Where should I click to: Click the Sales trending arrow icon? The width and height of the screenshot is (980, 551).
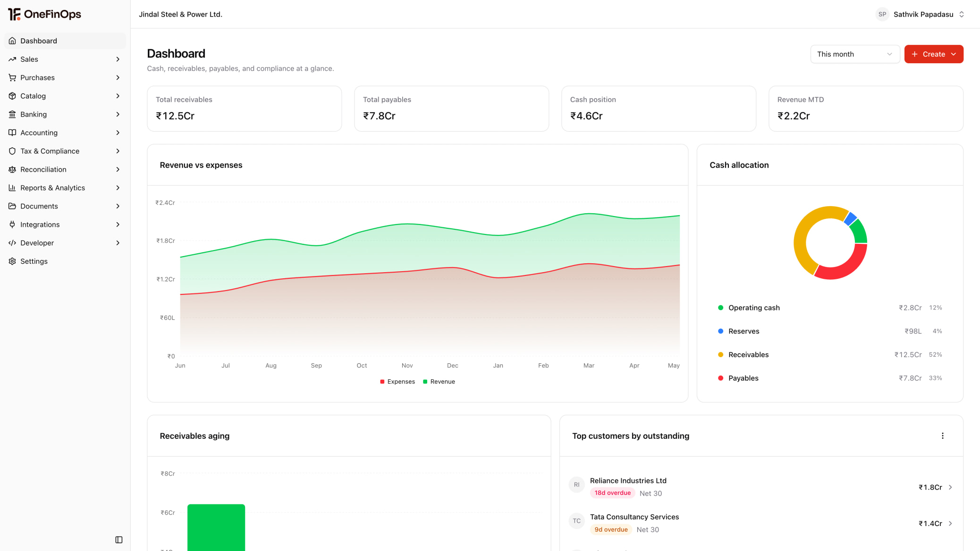tap(12, 59)
